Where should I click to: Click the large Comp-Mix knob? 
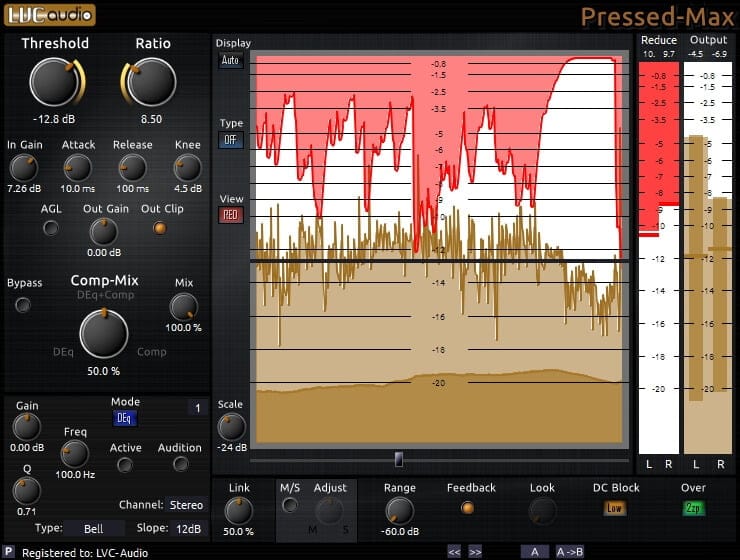coord(104,334)
